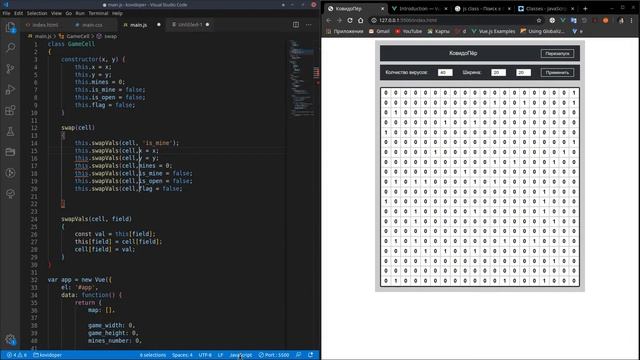The image size is (640, 360).
Task: Open the Run and Debug view
Action: (x=10, y=89)
